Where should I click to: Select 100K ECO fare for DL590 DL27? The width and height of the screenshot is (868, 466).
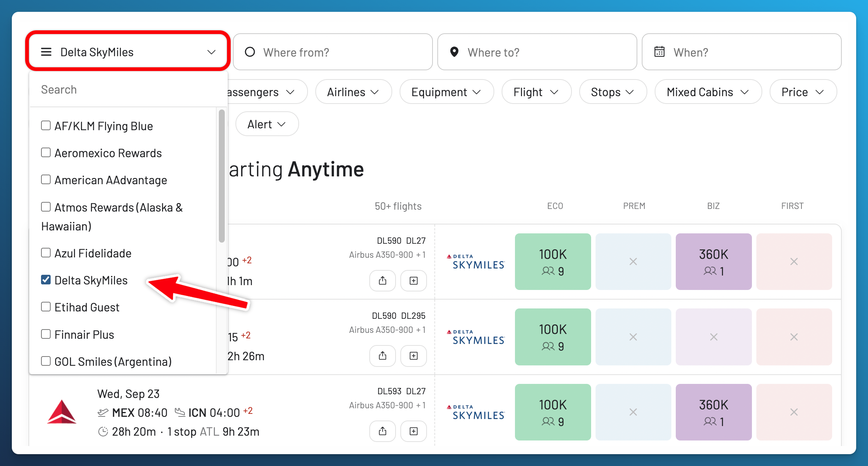pyautogui.click(x=553, y=261)
